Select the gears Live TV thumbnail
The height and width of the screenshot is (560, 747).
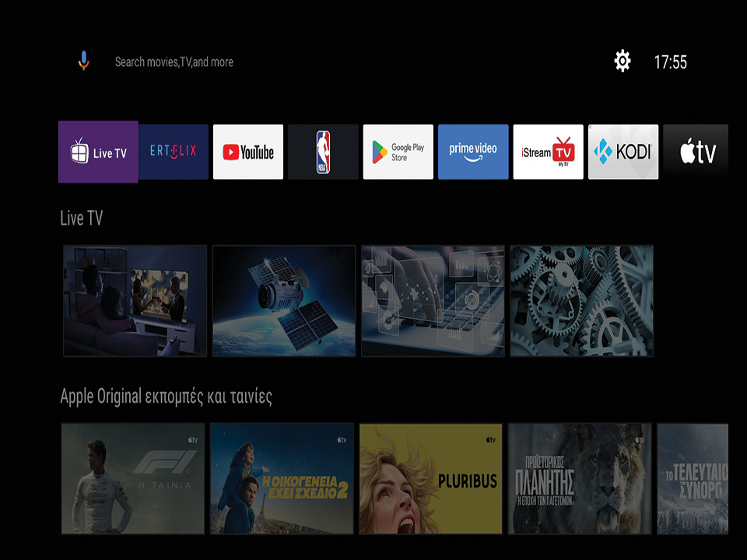pos(582,301)
